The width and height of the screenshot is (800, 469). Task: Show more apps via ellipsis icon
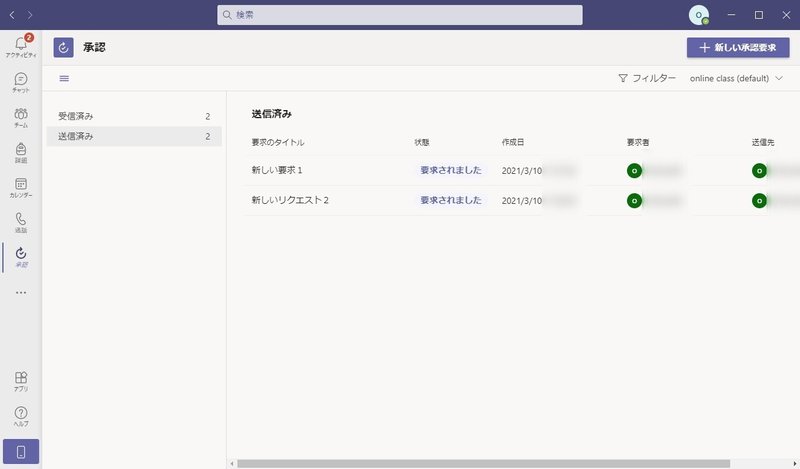[x=21, y=292]
